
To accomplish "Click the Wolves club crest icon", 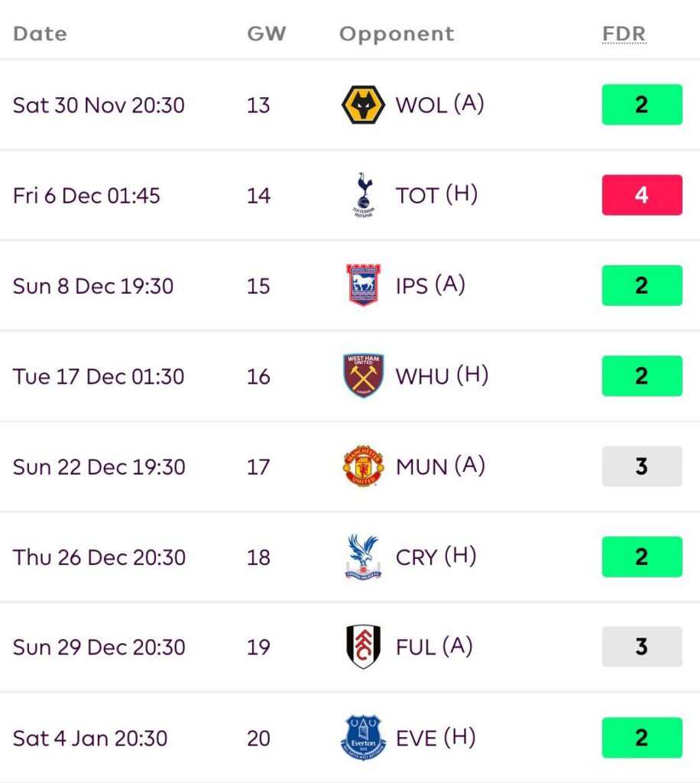I will pos(363,105).
